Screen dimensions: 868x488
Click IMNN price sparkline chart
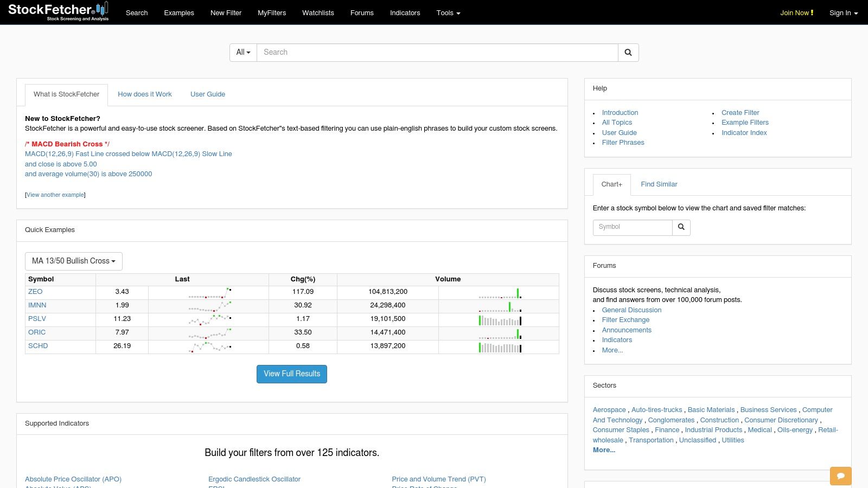[x=210, y=306]
